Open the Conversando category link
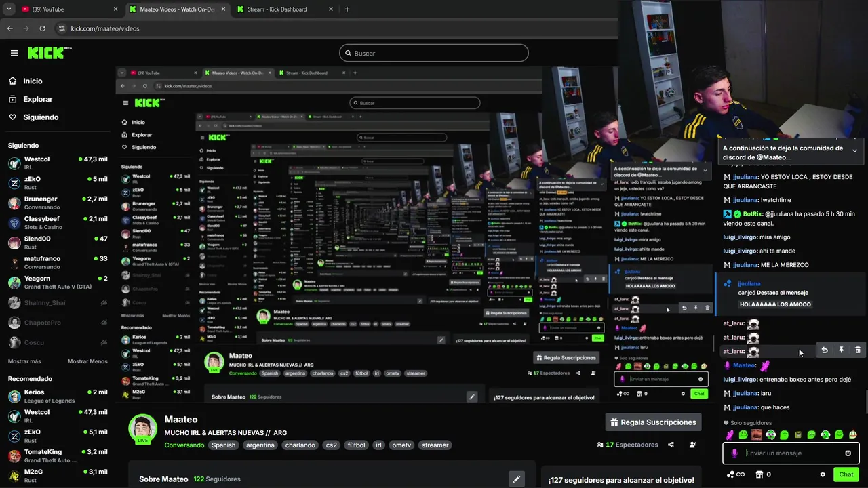 point(184,445)
